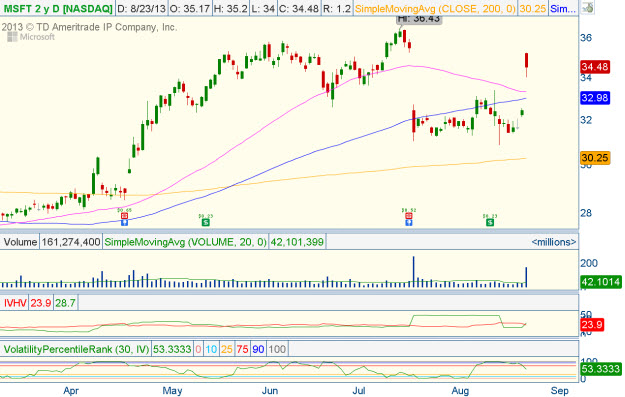This screenshot has height=397, width=625.
Task: Click the April blue conference call icon
Action: click(124, 222)
